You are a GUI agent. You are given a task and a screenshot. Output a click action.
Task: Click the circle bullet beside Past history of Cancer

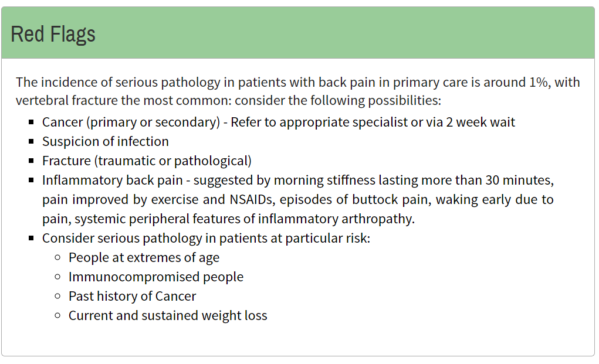click(57, 297)
